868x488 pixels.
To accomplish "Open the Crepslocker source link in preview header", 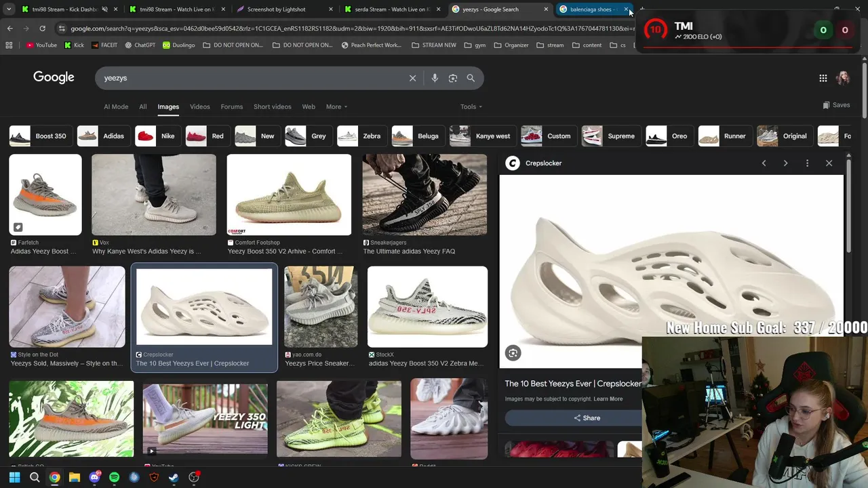I will (x=534, y=163).
